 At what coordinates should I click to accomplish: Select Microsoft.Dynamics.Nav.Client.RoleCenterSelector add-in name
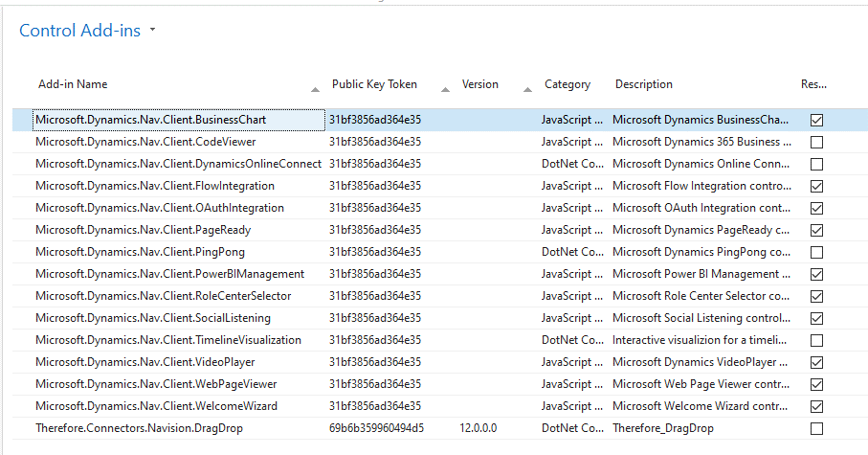(164, 296)
